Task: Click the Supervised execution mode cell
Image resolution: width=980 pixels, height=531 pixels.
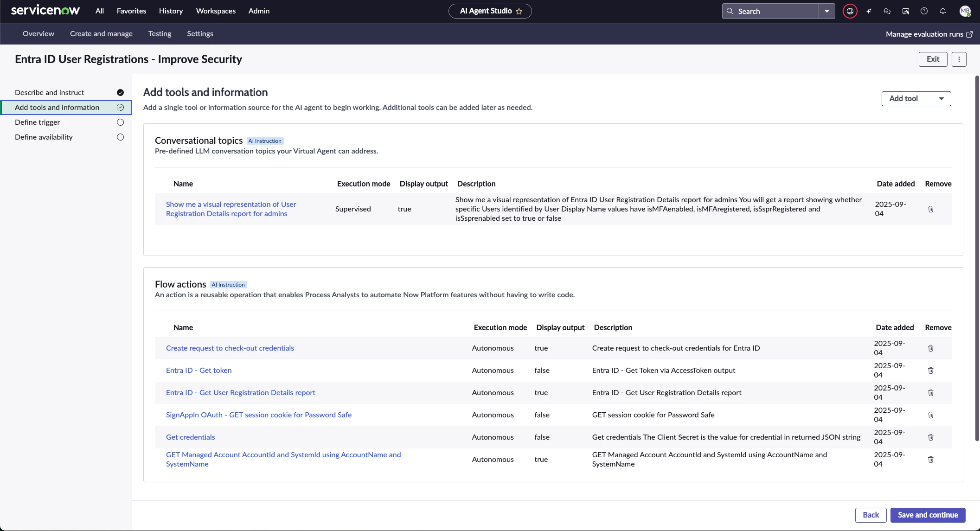Action: pos(353,209)
